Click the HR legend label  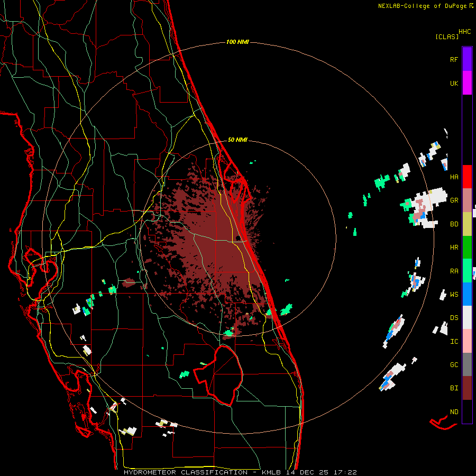454,248
